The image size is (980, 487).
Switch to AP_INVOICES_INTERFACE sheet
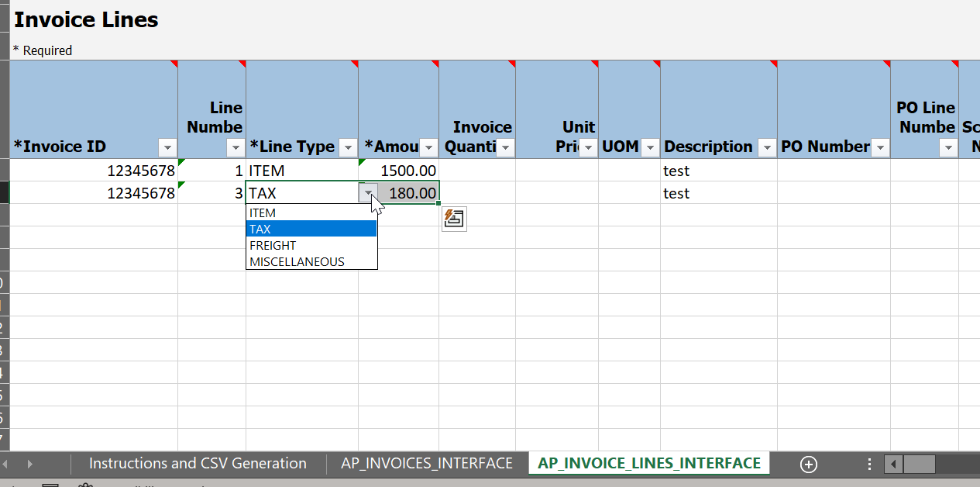pyautogui.click(x=427, y=463)
